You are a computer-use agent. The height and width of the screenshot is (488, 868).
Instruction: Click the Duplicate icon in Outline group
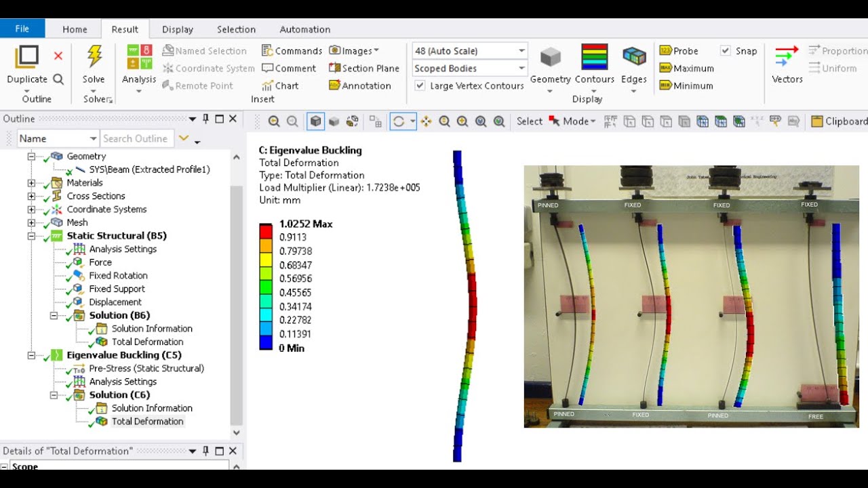coord(27,57)
